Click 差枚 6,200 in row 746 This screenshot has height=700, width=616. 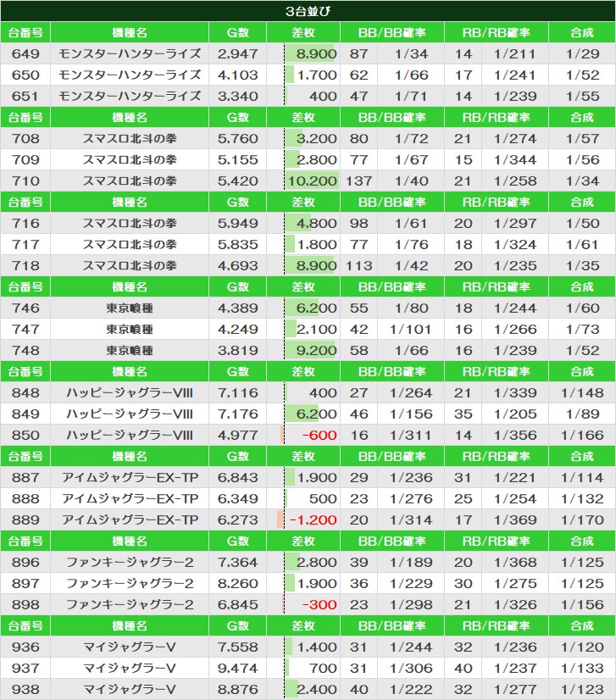click(316, 308)
